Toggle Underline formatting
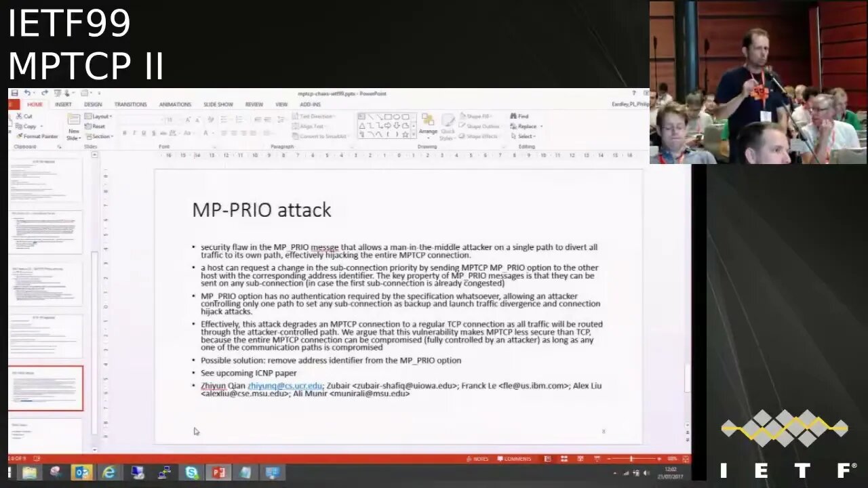 [x=144, y=133]
